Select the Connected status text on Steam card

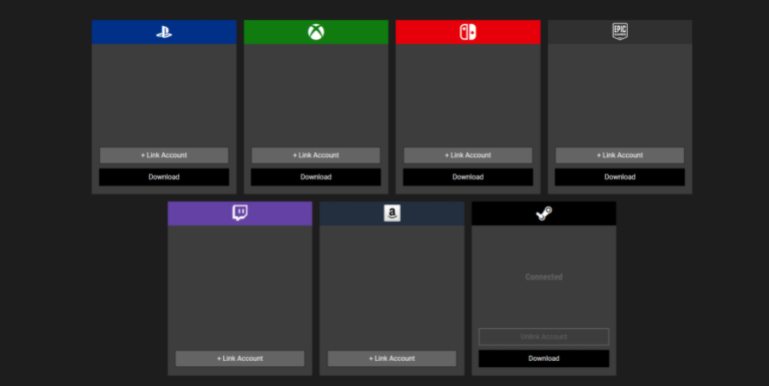pos(544,277)
